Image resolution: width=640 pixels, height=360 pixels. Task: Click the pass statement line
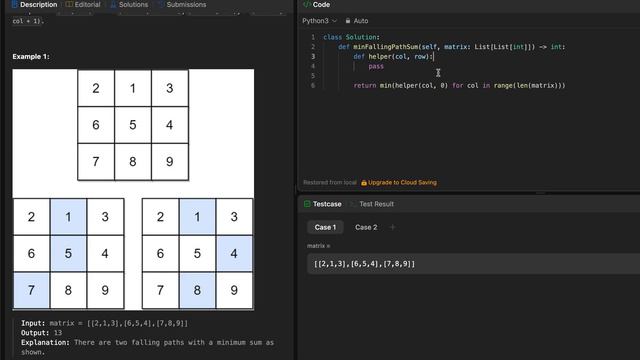tap(376, 66)
